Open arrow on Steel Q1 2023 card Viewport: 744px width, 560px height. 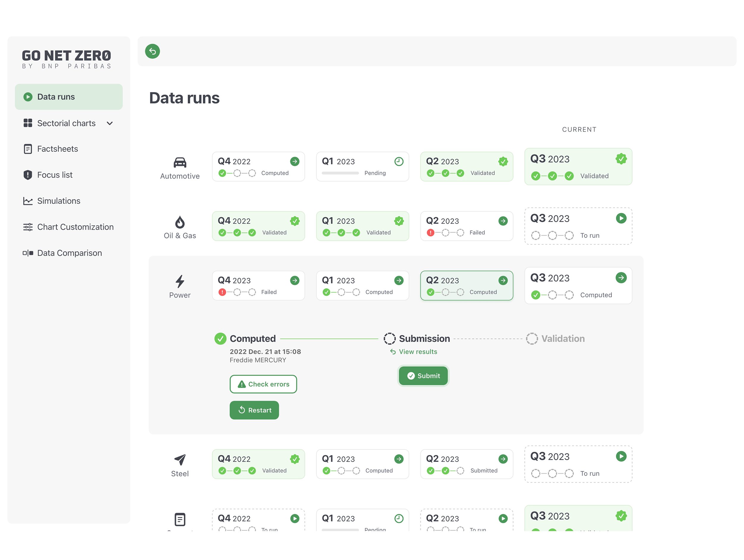[399, 459]
